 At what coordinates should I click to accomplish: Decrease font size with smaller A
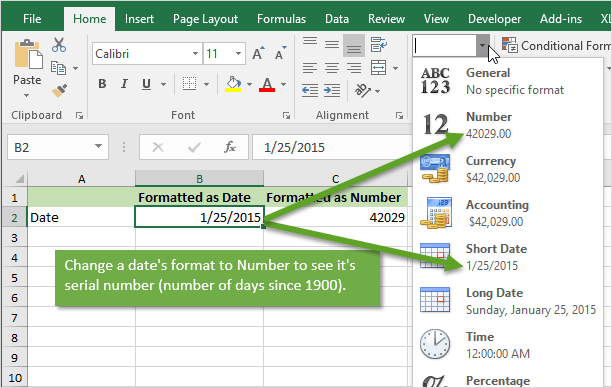(x=280, y=53)
